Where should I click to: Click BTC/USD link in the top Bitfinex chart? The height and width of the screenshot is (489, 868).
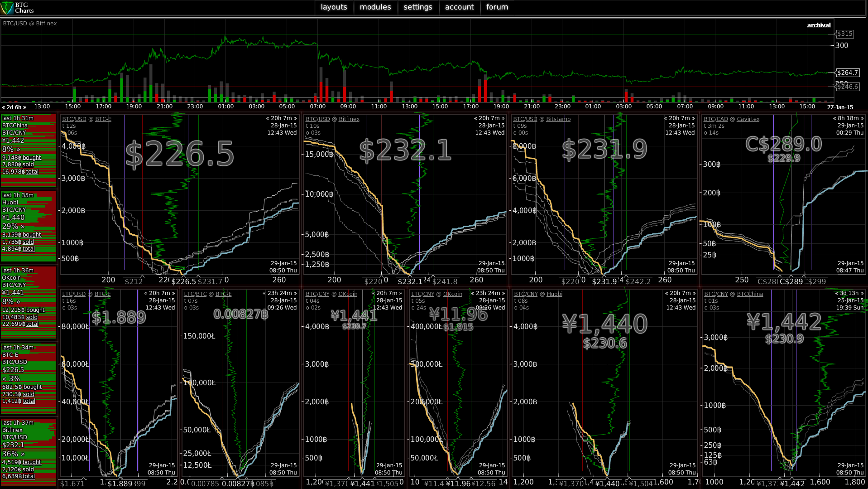tap(15, 24)
